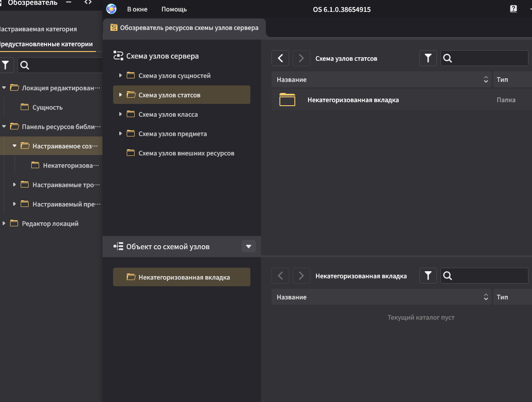Switch to the Предустановленные категории tab

pyautogui.click(x=46, y=44)
